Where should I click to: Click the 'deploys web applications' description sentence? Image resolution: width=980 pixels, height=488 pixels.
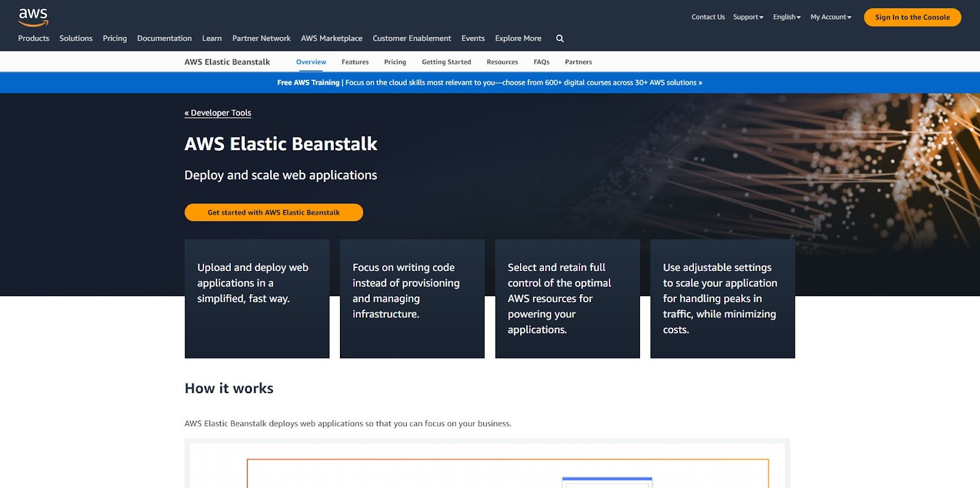click(x=348, y=424)
